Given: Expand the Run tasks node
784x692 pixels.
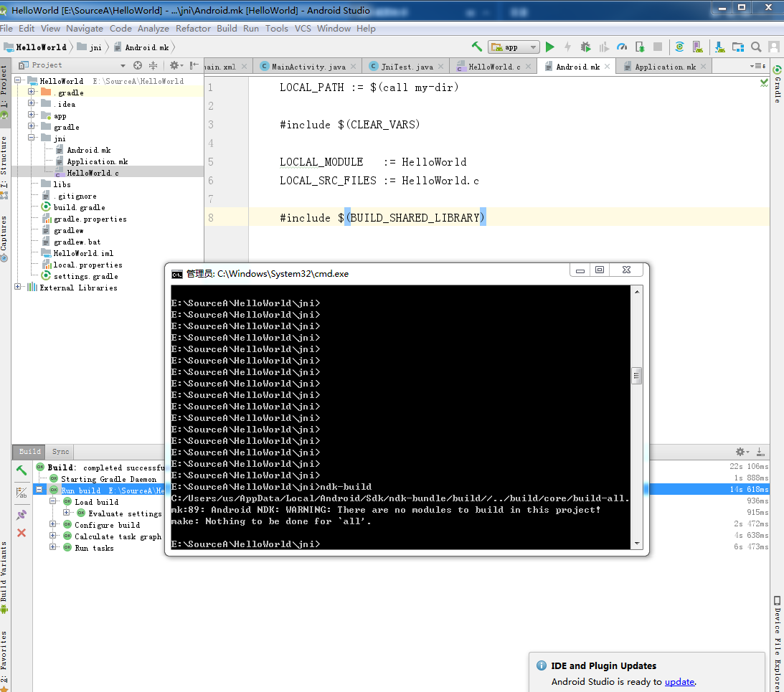Looking at the screenshot, I should click(52, 547).
